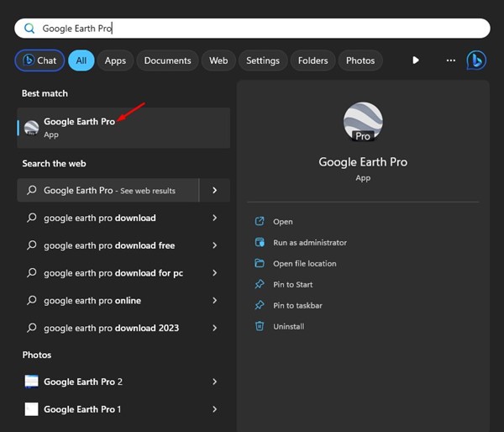504x432 pixels.
Task: Click the Uninstall trash icon
Action: (260, 326)
